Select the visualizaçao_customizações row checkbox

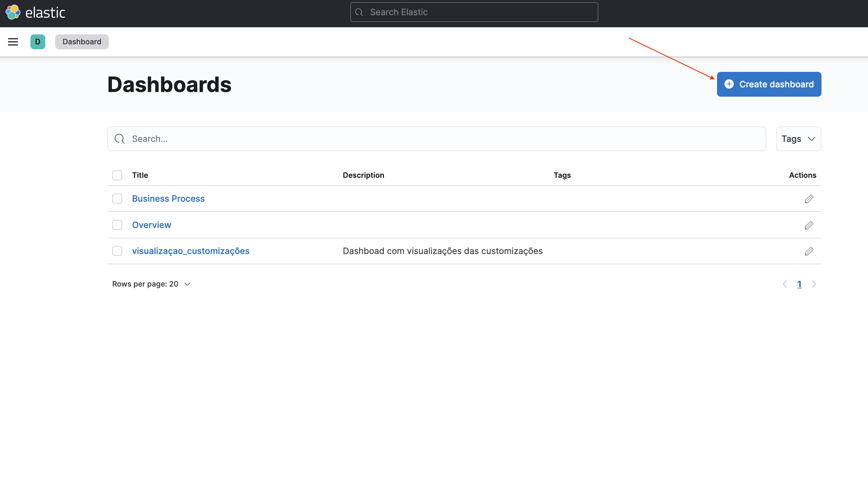117,251
